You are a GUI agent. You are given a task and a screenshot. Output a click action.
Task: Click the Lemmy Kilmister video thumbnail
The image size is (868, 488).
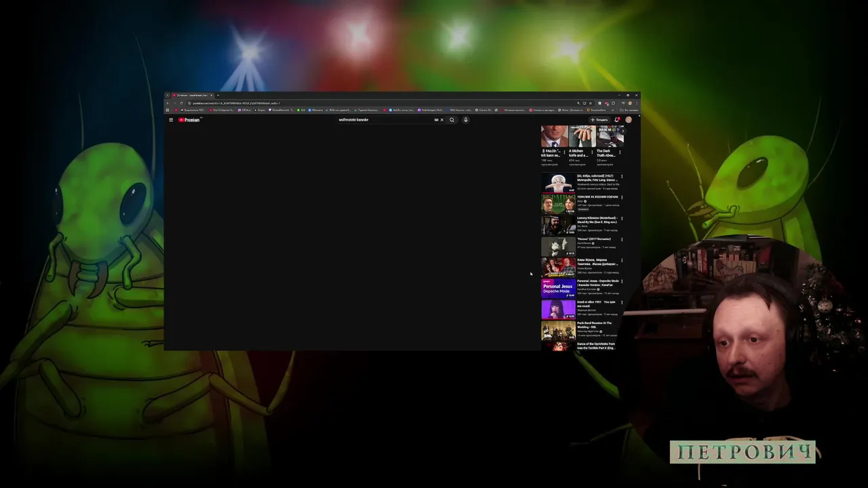(558, 225)
